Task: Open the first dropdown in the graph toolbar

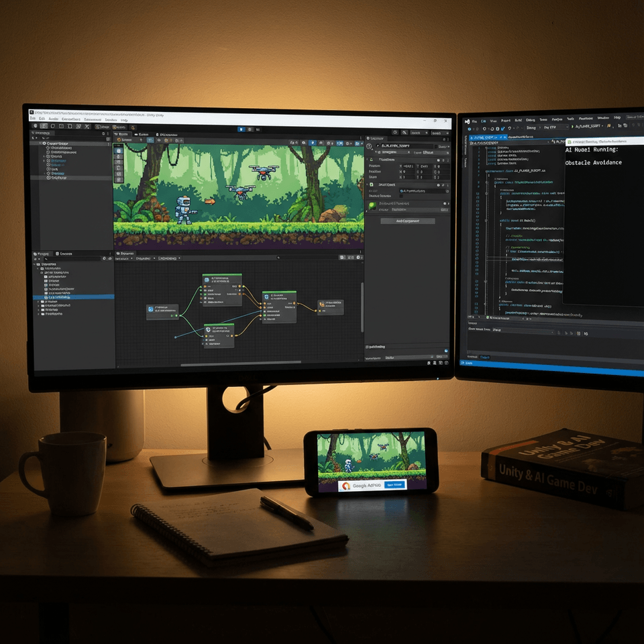Action: coord(123,258)
